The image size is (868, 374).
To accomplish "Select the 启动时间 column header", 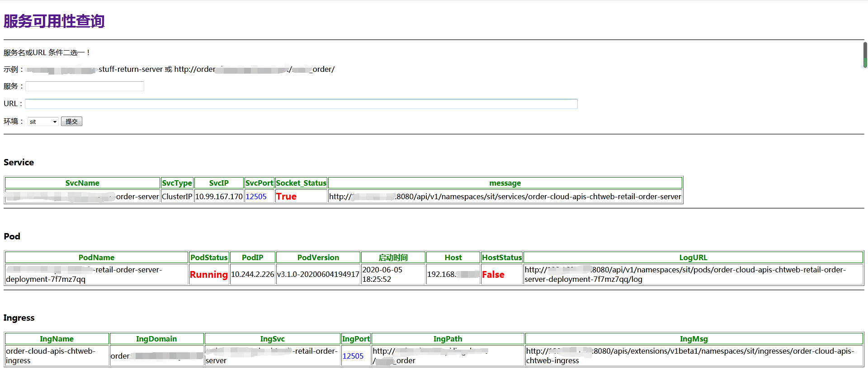I will click(393, 257).
